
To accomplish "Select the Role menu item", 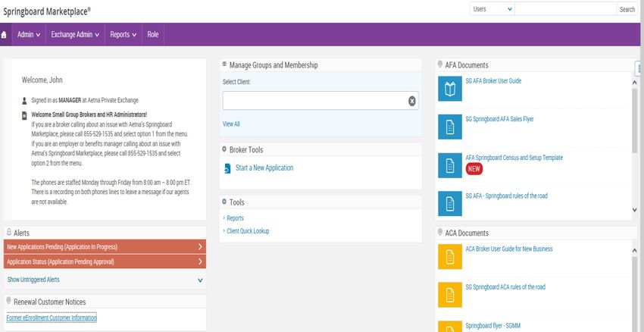I will click(153, 35).
